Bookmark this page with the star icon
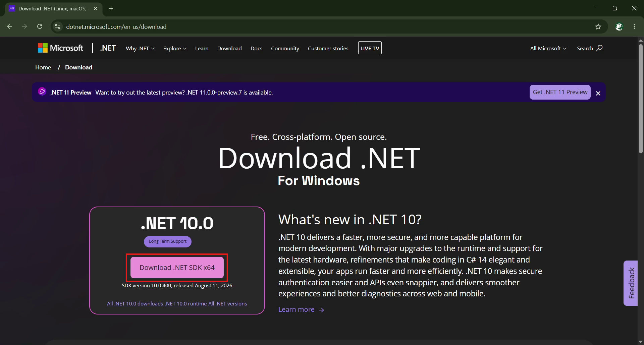The image size is (644, 345). (598, 26)
